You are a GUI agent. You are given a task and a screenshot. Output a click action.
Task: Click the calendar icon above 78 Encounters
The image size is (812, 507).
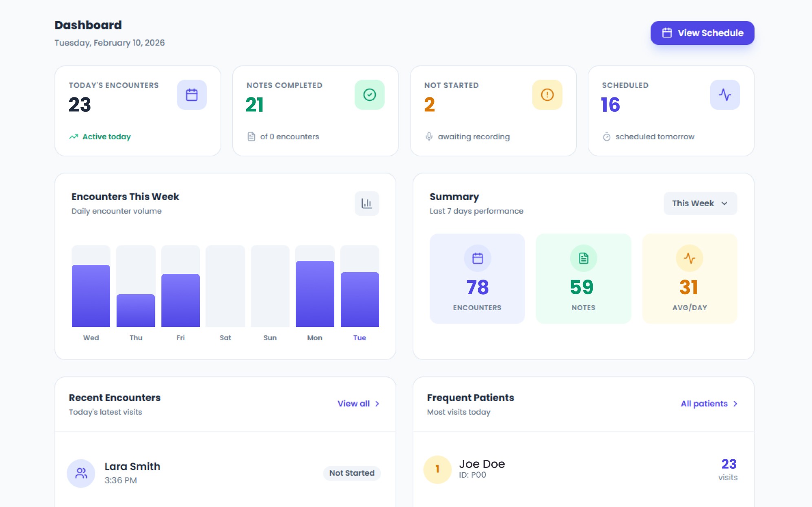pyautogui.click(x=477, y=258)
